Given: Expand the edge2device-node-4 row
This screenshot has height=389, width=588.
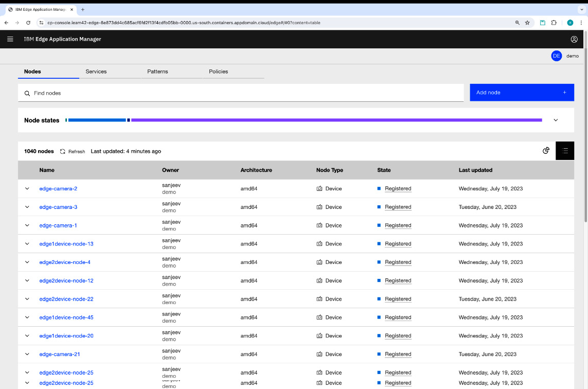Looking at the screenshot, I should (x=27, y=262).
